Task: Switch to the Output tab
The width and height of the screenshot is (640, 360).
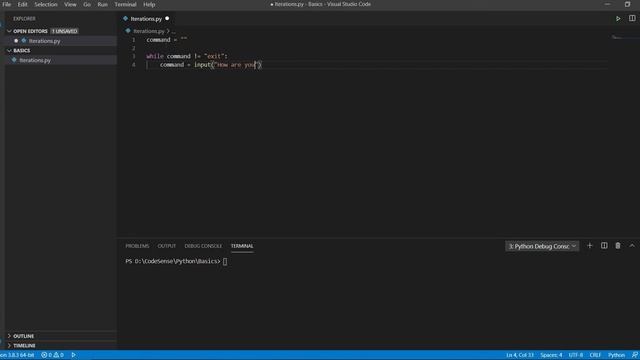Action: tap(167, 246)
